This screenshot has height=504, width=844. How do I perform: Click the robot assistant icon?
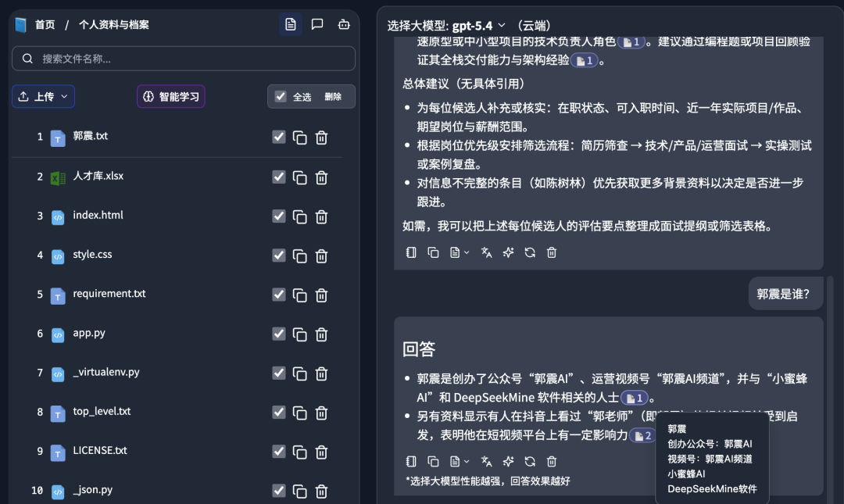(344, 24)
